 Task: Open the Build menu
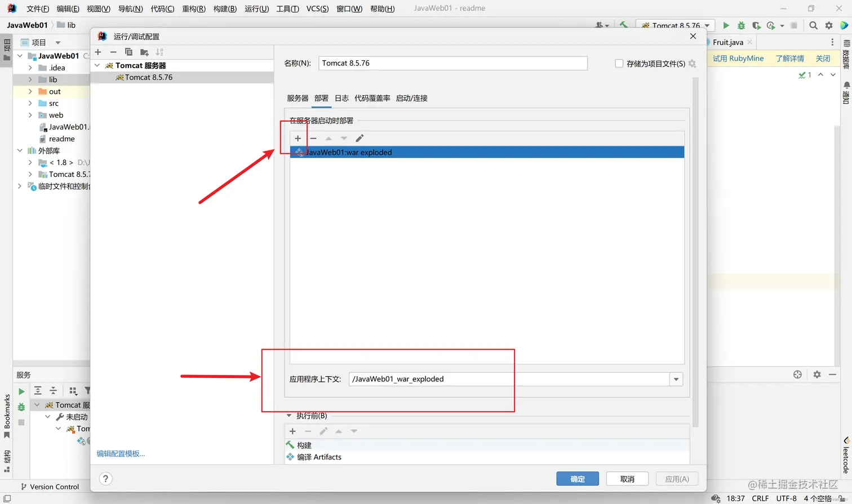click(x=225, y=8)
